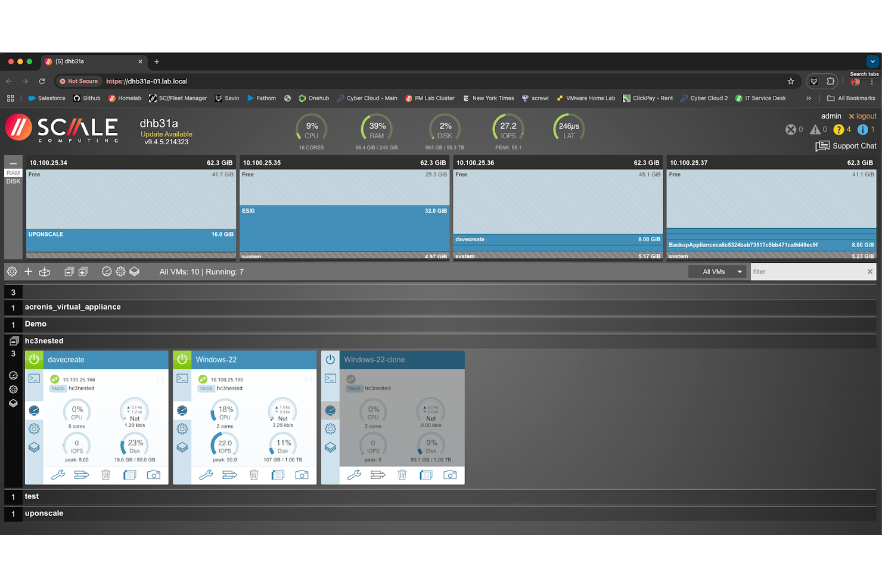Image resolution: width=882 pixels, height=588 pixels.
Task: Open the snapshots panel icon on Windows-22
Action: click(182, 447)
